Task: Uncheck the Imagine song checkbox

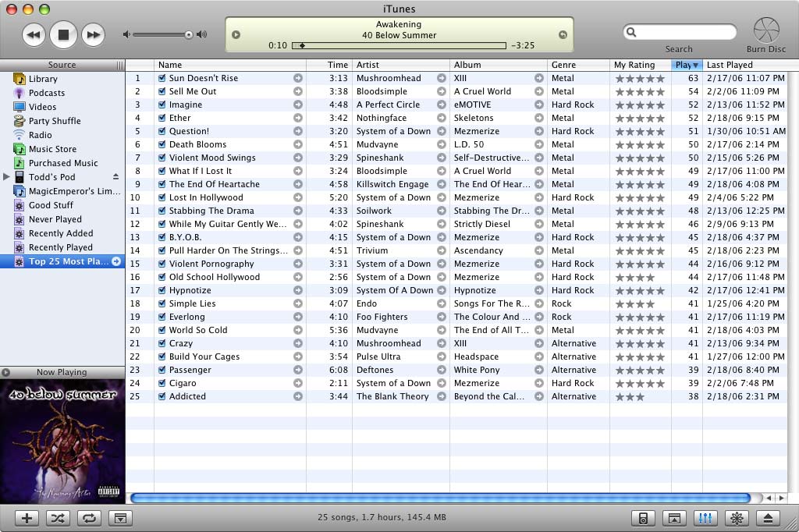Action: [x=162, y=105]
